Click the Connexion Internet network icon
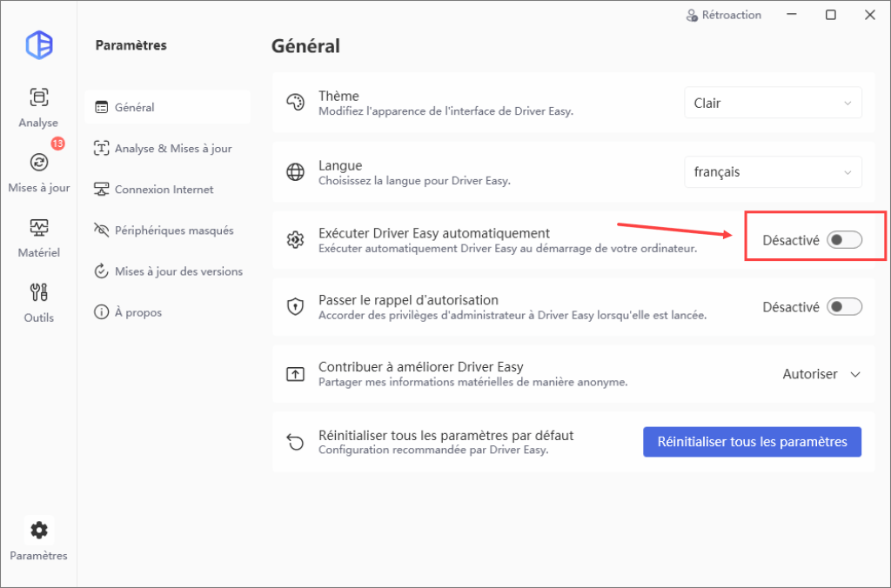This screenshot has height=588, width=891. (101, 189)
